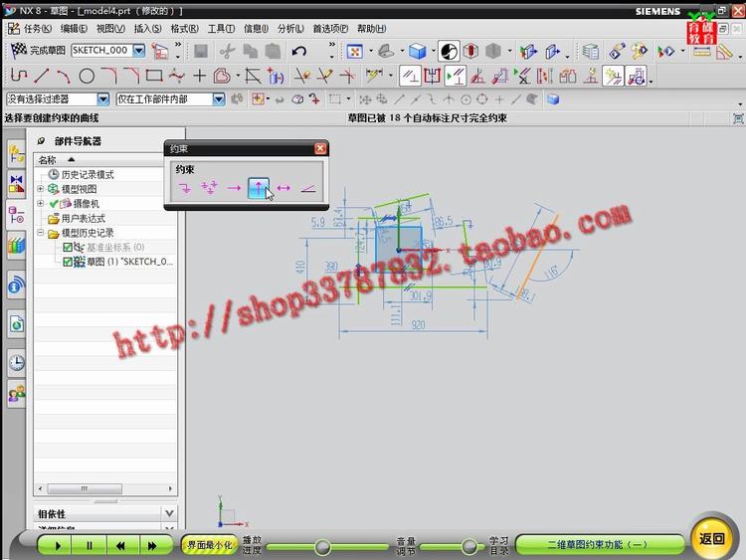The height and width of the screenshot is (560, 746).
Task: Click the Undo arrow icon
Action: click(x=298, y=51)
